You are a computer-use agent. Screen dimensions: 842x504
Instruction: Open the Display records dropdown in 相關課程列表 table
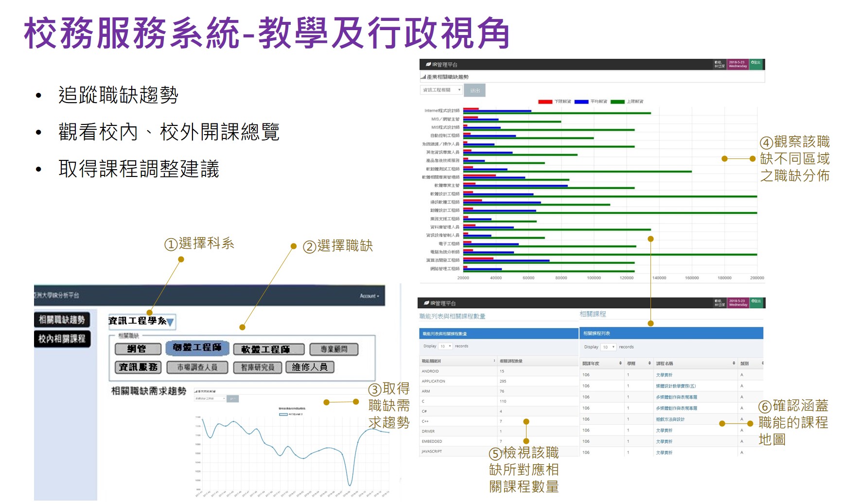609,347
